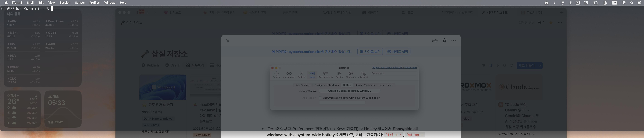The height and width of the screenshot is (138, 644).
Task: Select the Profiles person icon in Settings
Action: pos(301,75)
